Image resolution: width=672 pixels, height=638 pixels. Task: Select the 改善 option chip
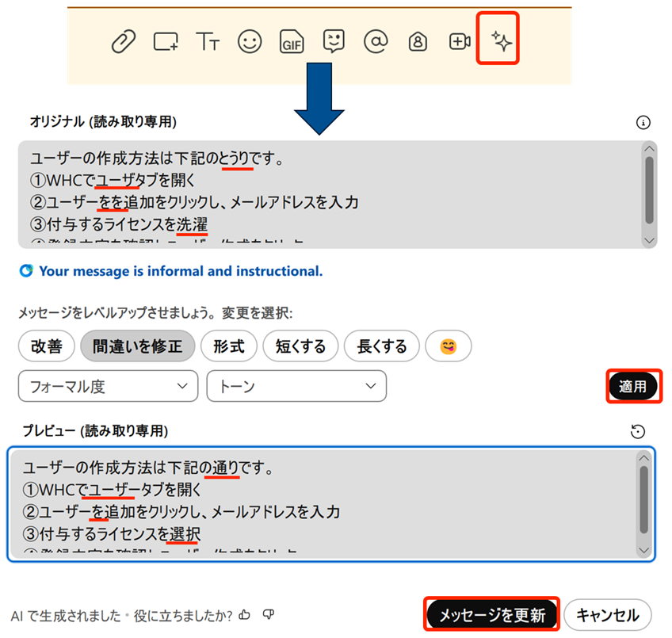tap(46, 346)
